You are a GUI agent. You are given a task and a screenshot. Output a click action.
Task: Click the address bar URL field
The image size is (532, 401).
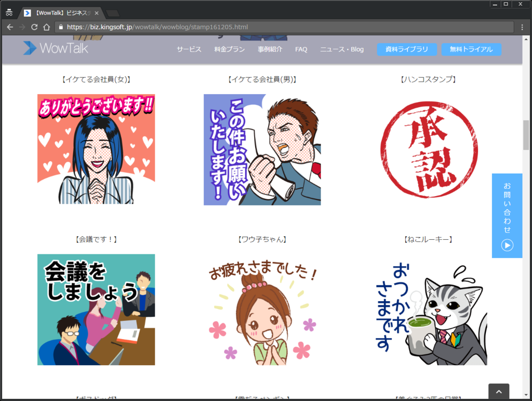[x=284, y=27]
